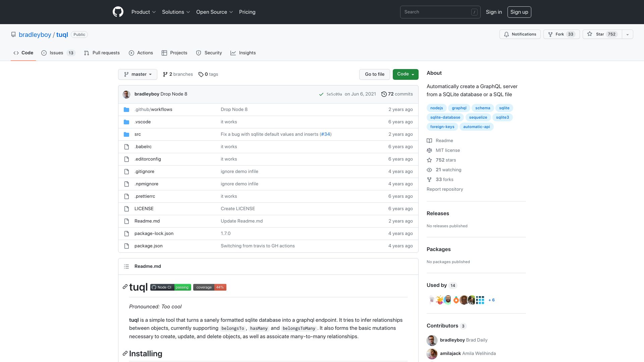644x362 pixels.
Task: Click the eye icon beside 21 watching
Action: (429, 170)
